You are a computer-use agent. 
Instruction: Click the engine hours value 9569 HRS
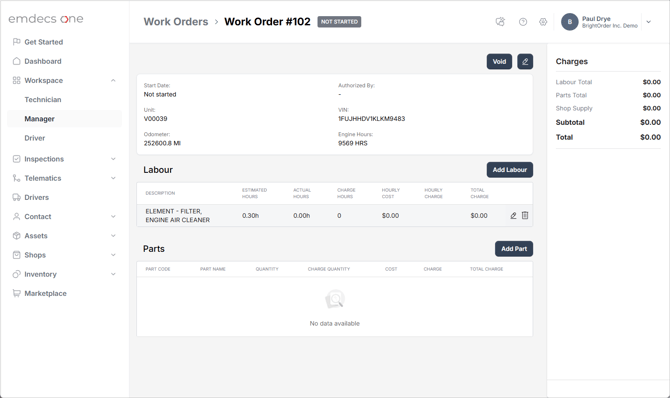click(x=353, y=143)
